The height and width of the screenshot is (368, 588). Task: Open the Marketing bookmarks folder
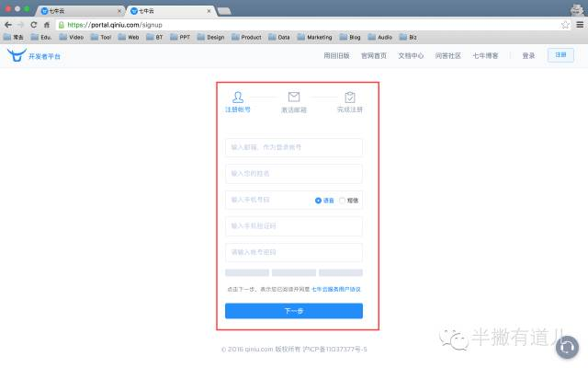click(x=314, y=38)
